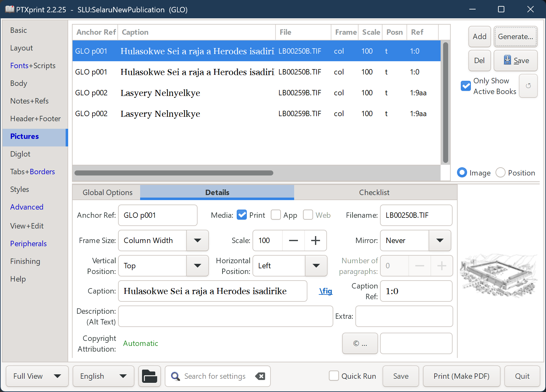Enable the App media checkbox
This screenshot has width=546, height=392.
(x=276, y=215)
